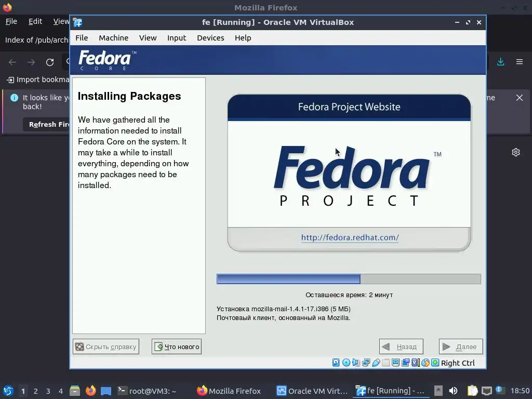This screenshot has width=532, height=399.
Task: Launch Firefox from the taskbar launcher icon
Action: pos(90,391)
